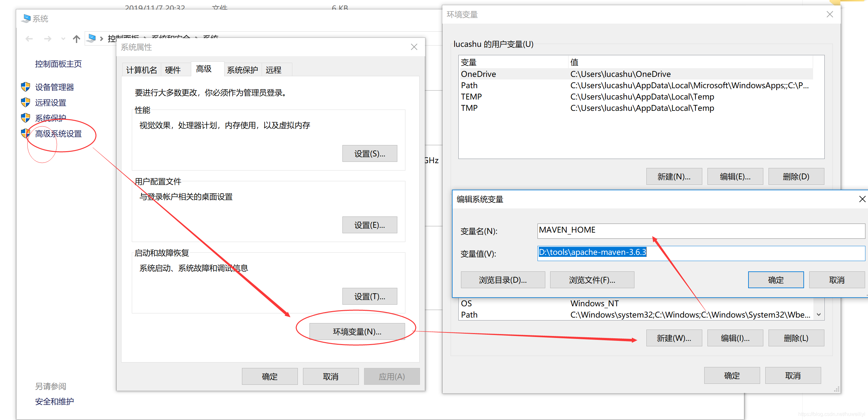Confirm with 确定 in 编辑系统变量 dialog
868x420 pixels.
tap(776, 280)
